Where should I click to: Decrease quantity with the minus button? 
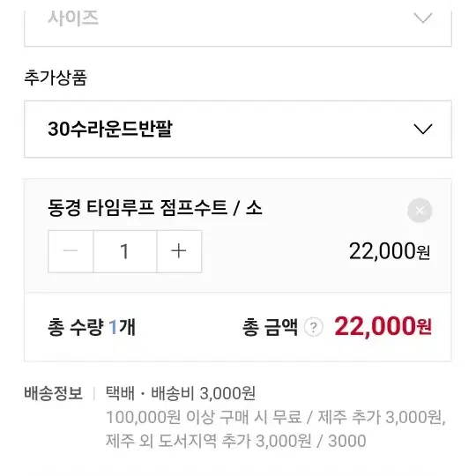tap(71, 251)
